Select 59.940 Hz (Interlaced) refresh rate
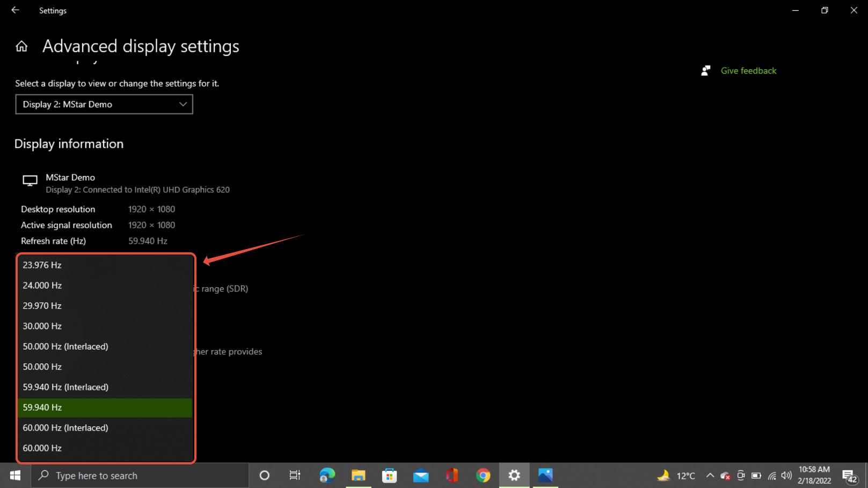The image size is (868, 488). [105, 388]
